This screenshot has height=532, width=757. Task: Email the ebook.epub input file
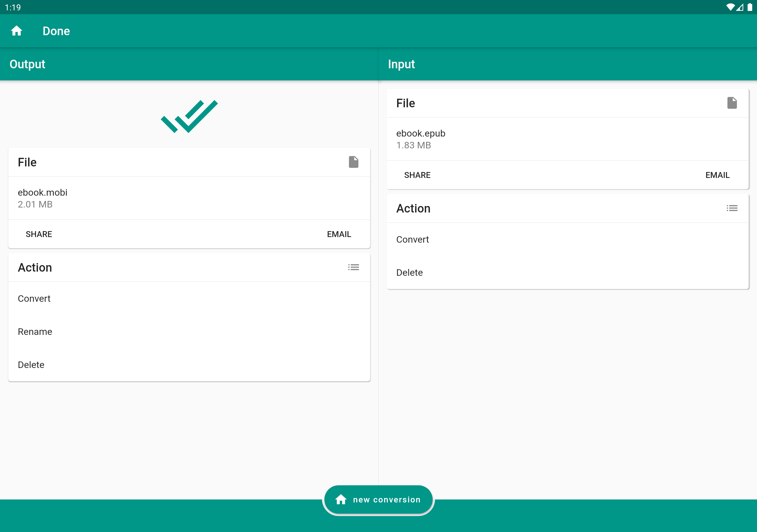click(717, 175)
